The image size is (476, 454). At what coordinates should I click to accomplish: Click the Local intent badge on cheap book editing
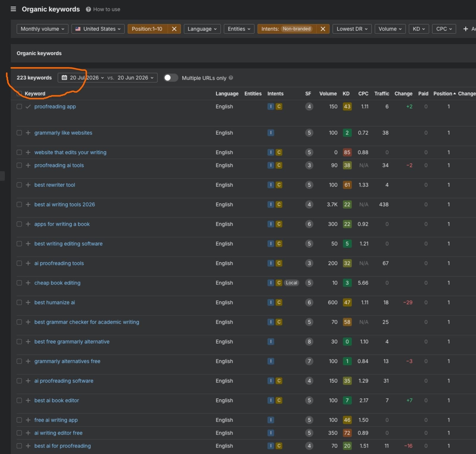pos(291,283)
